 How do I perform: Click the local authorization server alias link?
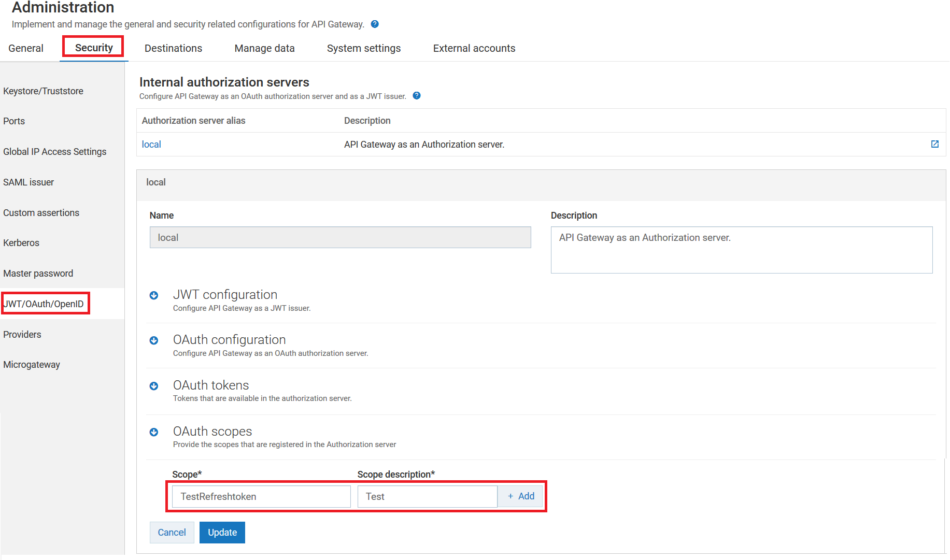[151, 145]
